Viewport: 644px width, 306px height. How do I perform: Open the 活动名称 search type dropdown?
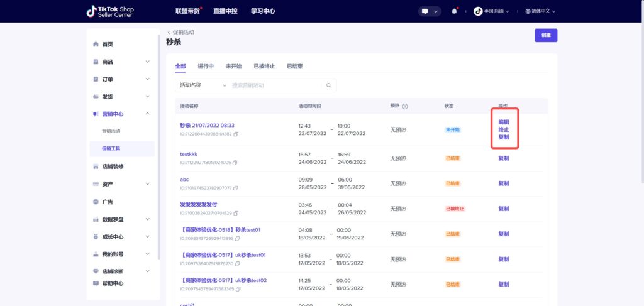tap(203, 85)
